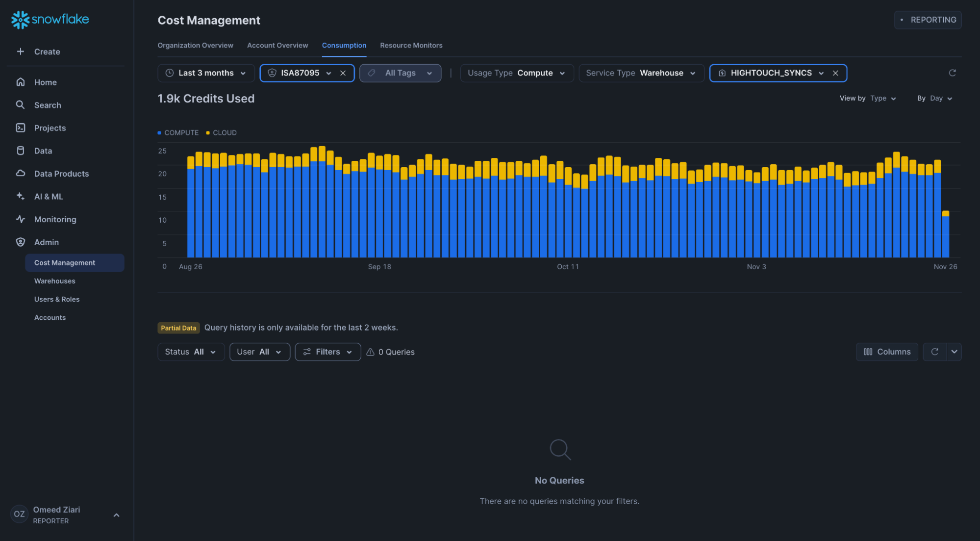Open Warehouses under Admin
Viewport: 980px width, 541px height.
(x=55, y=281)
